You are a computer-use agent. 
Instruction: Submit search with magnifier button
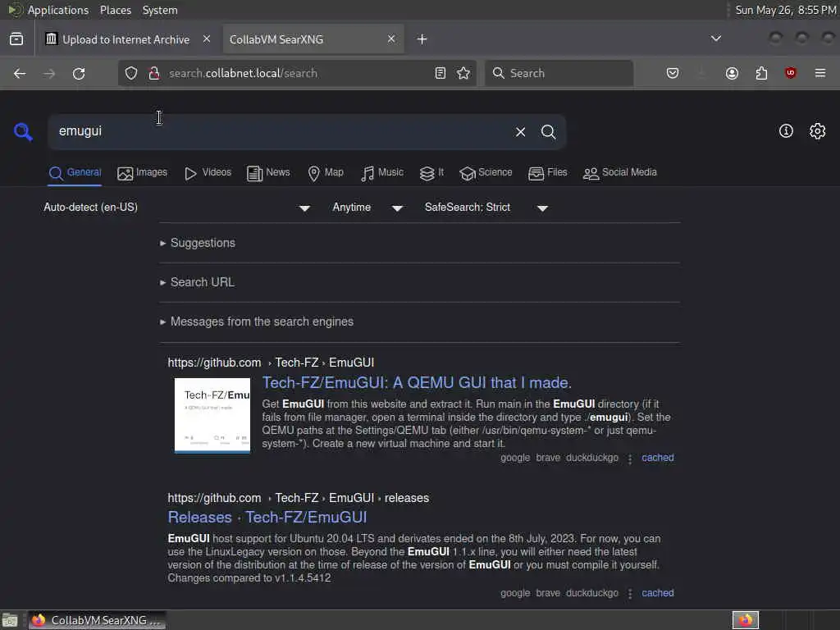click(x=548, y=132)
